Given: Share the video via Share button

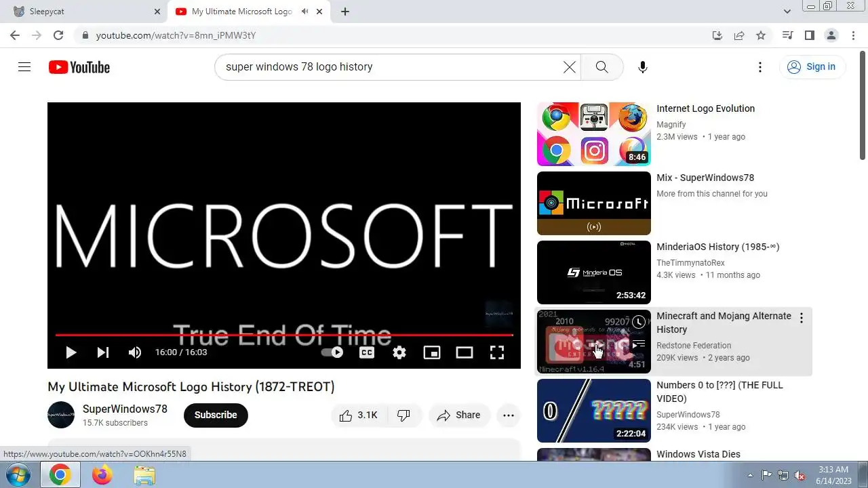Looking at the screenshot, I should (459, 415).
